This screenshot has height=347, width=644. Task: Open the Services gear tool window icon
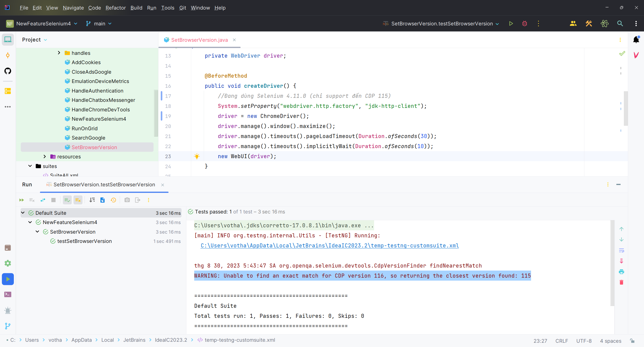pos(8,263)
